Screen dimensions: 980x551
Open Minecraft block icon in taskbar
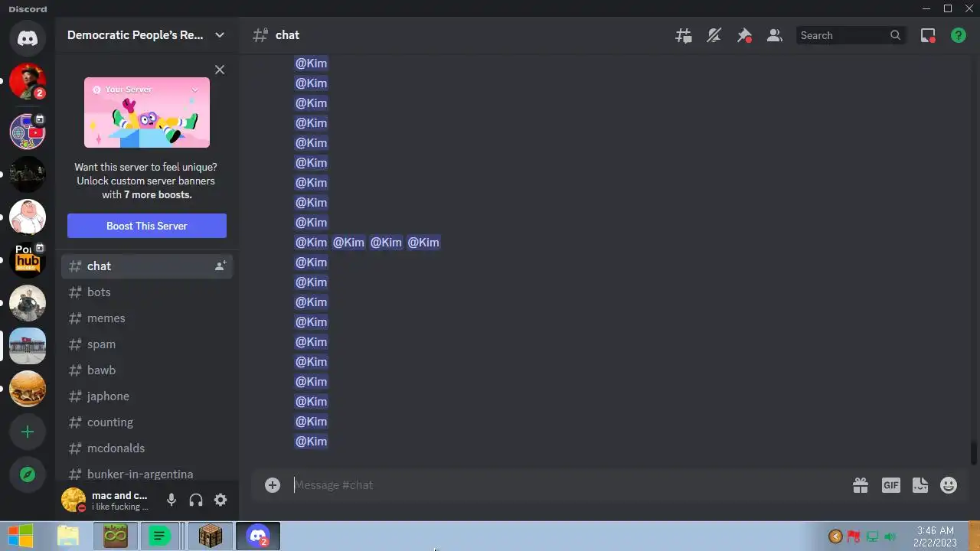pyautogui.click(x=210, y=536)
